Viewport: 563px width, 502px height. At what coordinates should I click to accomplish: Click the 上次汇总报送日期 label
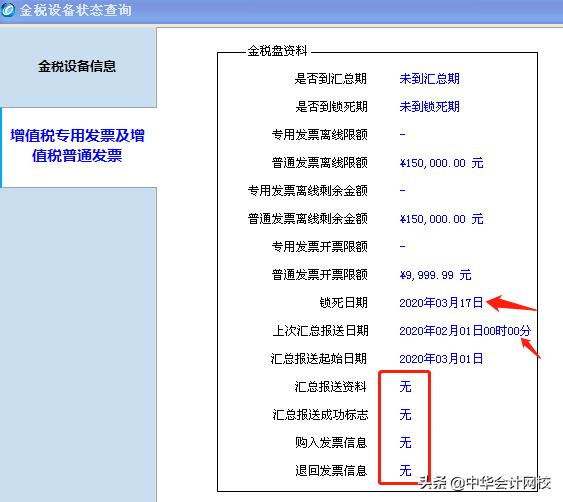coord(320,331)
